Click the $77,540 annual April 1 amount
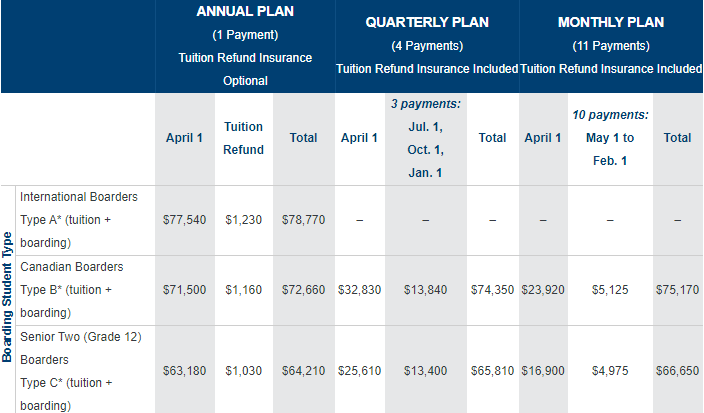Screen dimensions: 704x413 pyautogui.click(x=185, y=219)
